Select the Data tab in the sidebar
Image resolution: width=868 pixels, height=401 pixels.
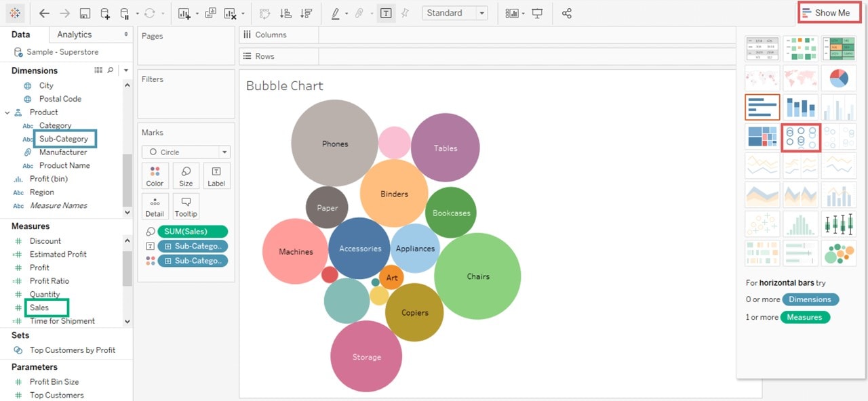coord(22,34)
